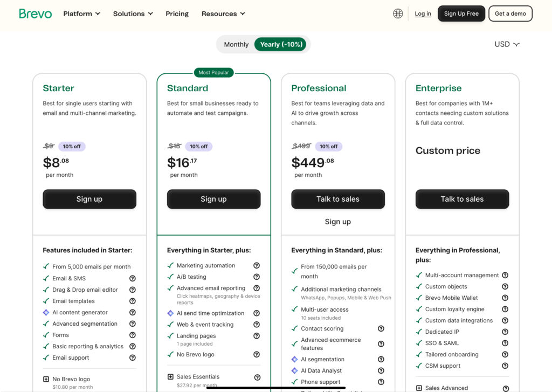The width and height of the screenshot is (552, 392).
Task: Click the tooltip icon next to Dedicated IP
Action: [505, 332]
